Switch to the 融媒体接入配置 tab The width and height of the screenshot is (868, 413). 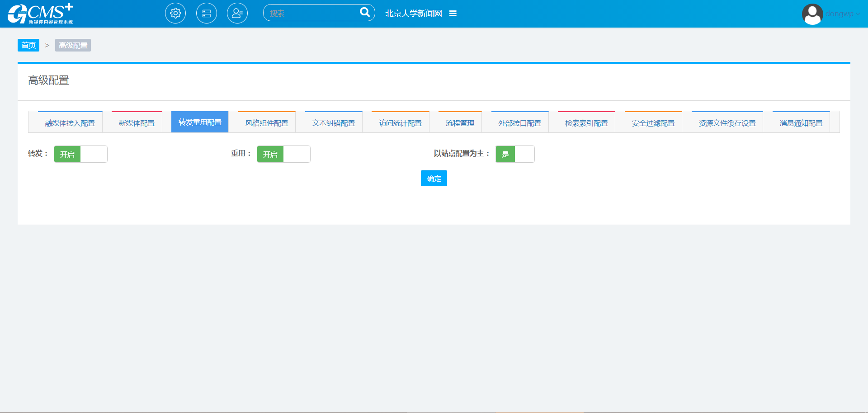click(70, 123)
